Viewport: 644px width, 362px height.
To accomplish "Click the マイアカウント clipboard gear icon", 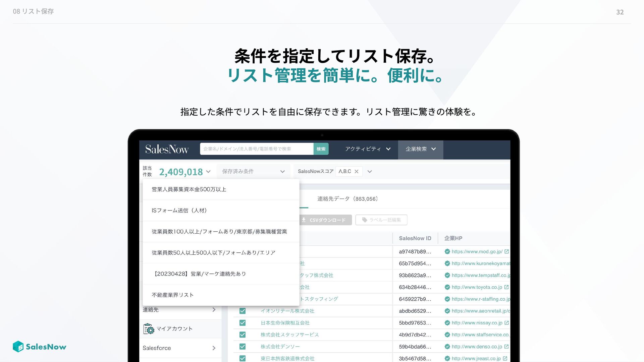I will tap(149, 329).
